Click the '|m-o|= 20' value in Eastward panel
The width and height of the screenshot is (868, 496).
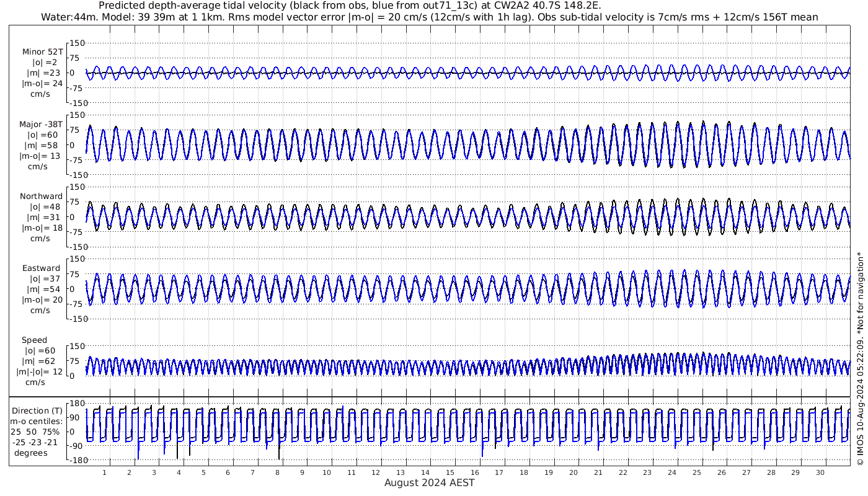pyautogui.click(x=41, y=299)
